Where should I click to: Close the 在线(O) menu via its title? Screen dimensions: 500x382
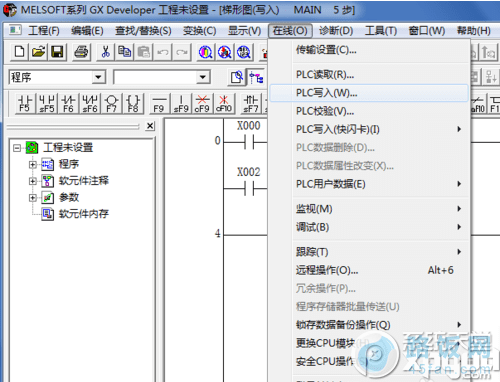pos(290,31)
